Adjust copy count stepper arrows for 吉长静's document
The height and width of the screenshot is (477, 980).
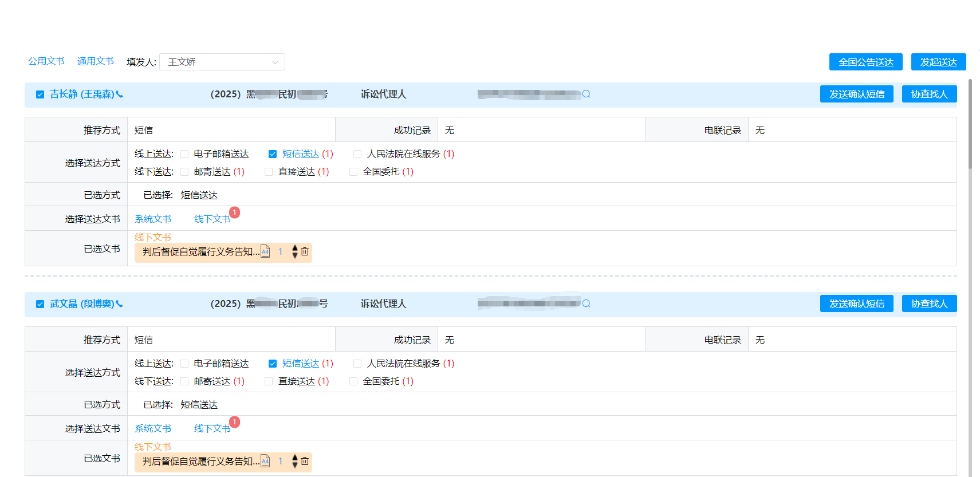[x=295, y=252]
